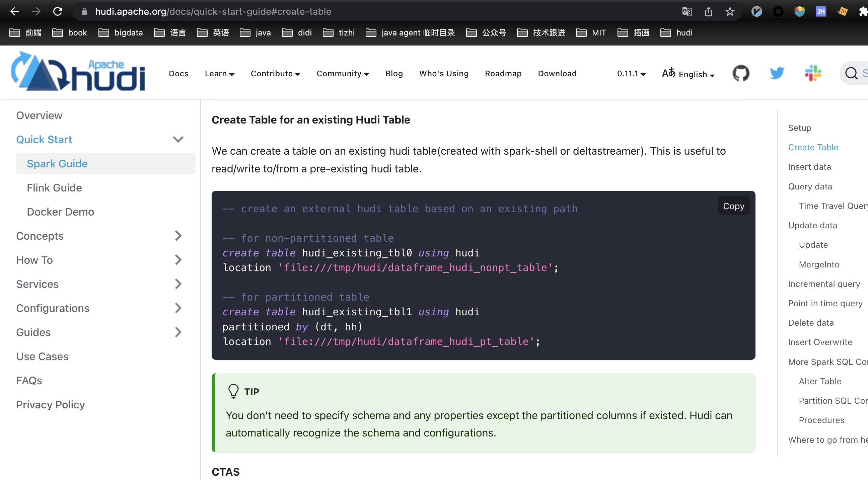
Task: Select Spark Guide in sidebar
Action: tap(106, 163)
